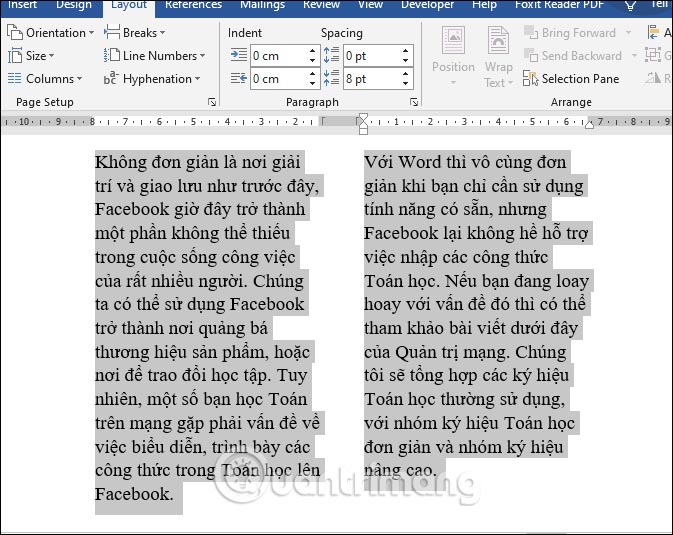
Task: Open the Line Numbers dropdown
Action: tap(155, 56)
